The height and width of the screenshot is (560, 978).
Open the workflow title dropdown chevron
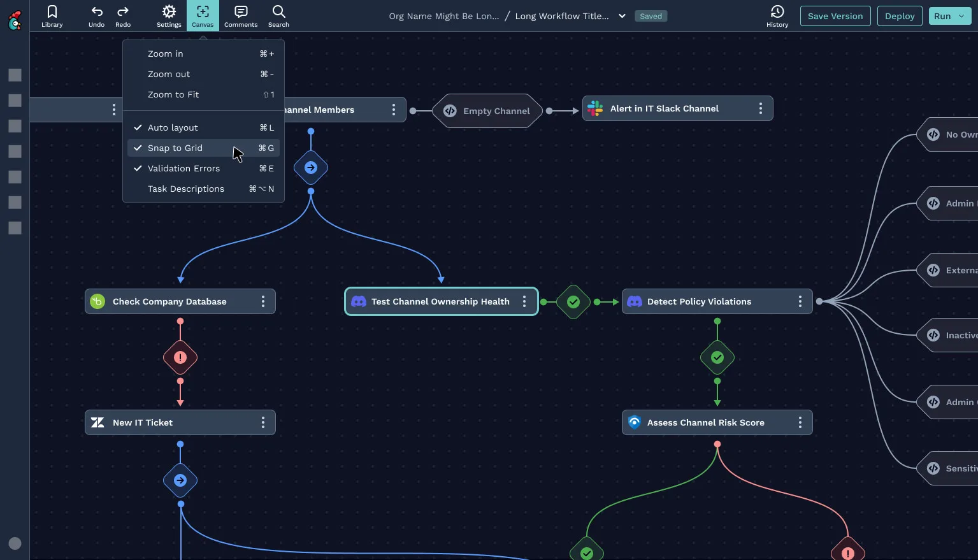coord(622,16)
